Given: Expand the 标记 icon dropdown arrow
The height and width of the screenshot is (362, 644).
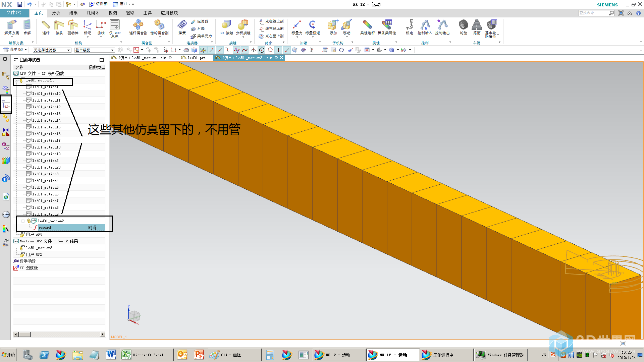Looking at the screenshot, I should pyautogui.click(x=88, y=37).
